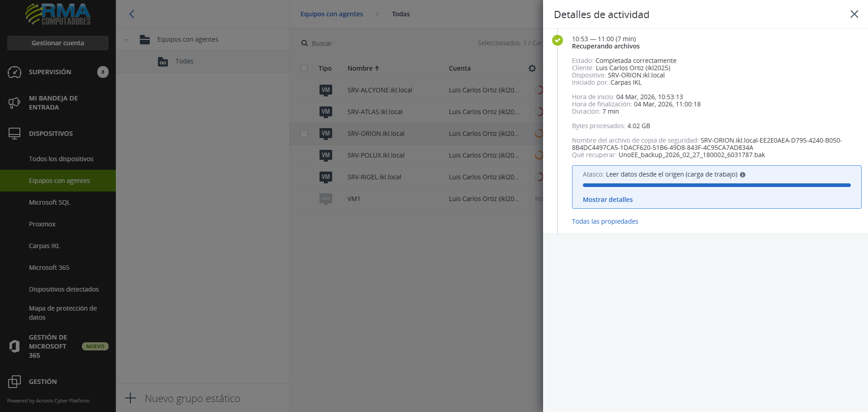The width and height of the screenshot is (868, 412).
Task: Click the Gestión stacked squares icon
Action: pyautogui.click(x=14, y=382)
